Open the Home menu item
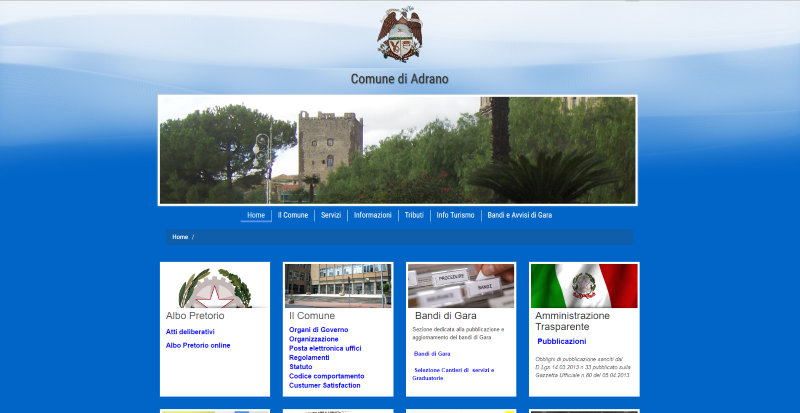This screenshot has height=413, width=800. [x=256, y=215]
